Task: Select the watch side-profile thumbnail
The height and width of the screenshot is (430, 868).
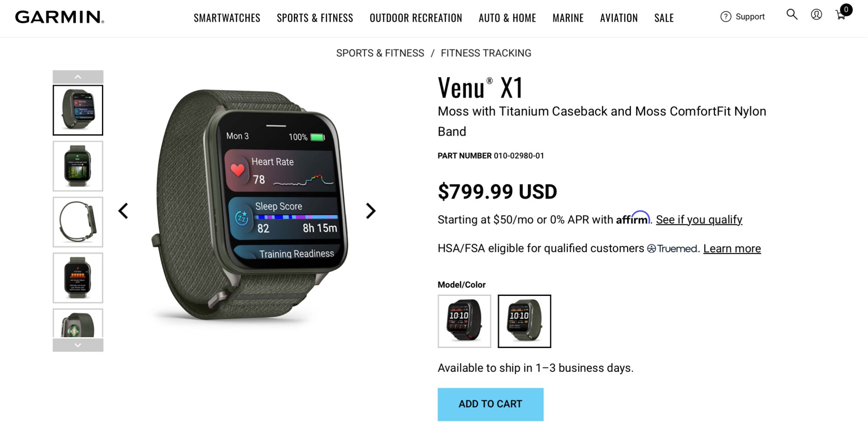Action: 78,222
